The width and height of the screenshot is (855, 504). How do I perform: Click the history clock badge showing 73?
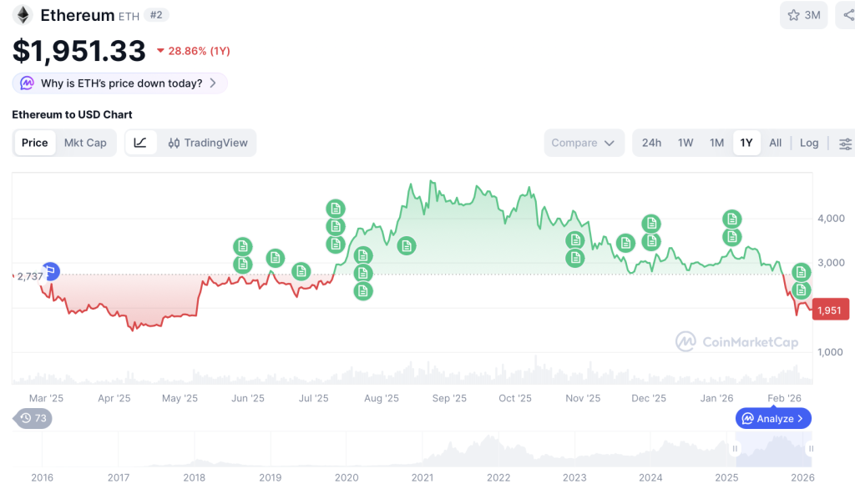pyautogui.click(x=33, y=418)
